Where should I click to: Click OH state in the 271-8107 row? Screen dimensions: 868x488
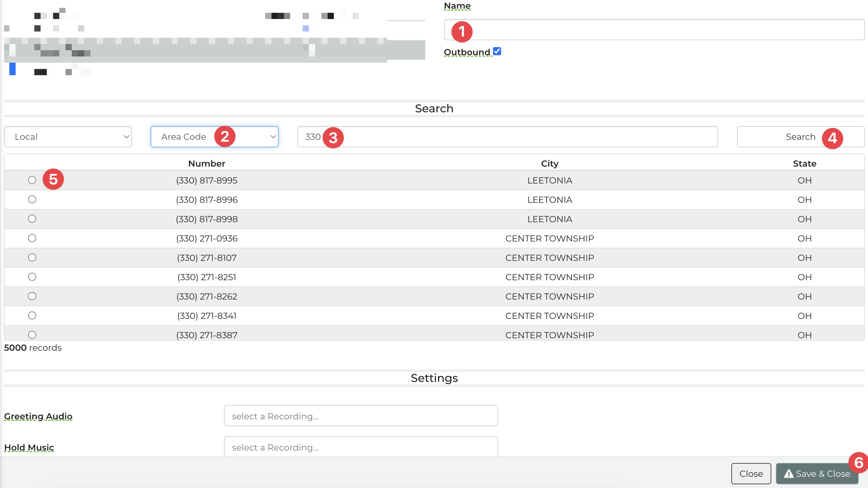[x=804, y=258]
